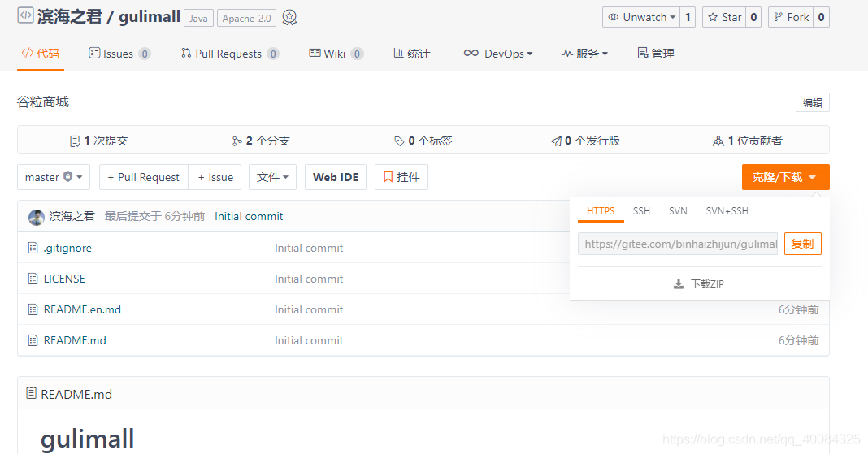
Task: Expand the DevOps menu
Action: pos(498,54)
